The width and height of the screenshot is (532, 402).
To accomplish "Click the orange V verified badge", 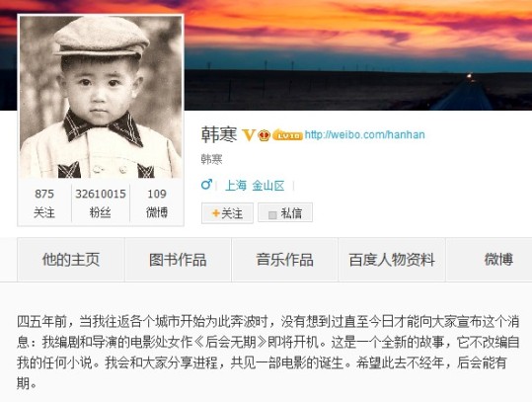I will pyautogui.click(x=249, y=134).
